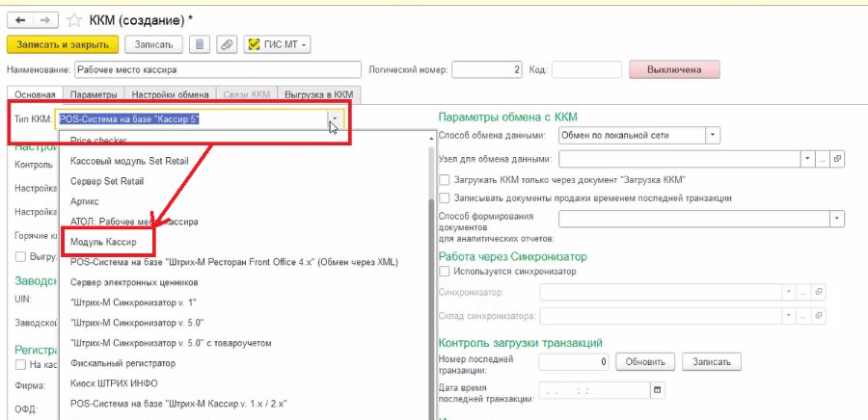868x420 pixels.
Task: Check Используется синхронизатор
Action: pos(444,272)
